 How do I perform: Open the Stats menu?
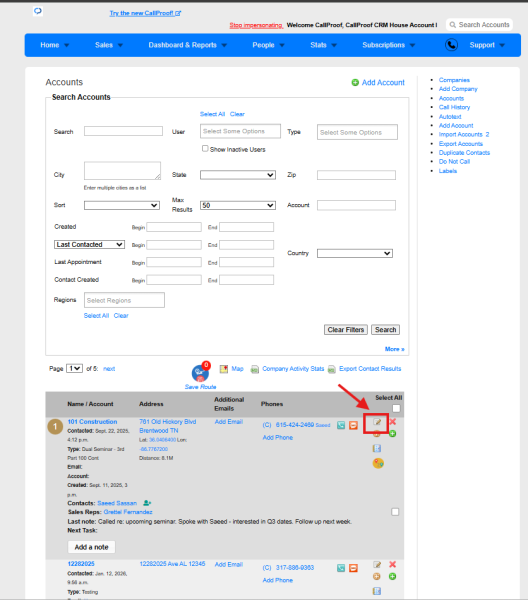pyautogui.click(x=323, y=45)
